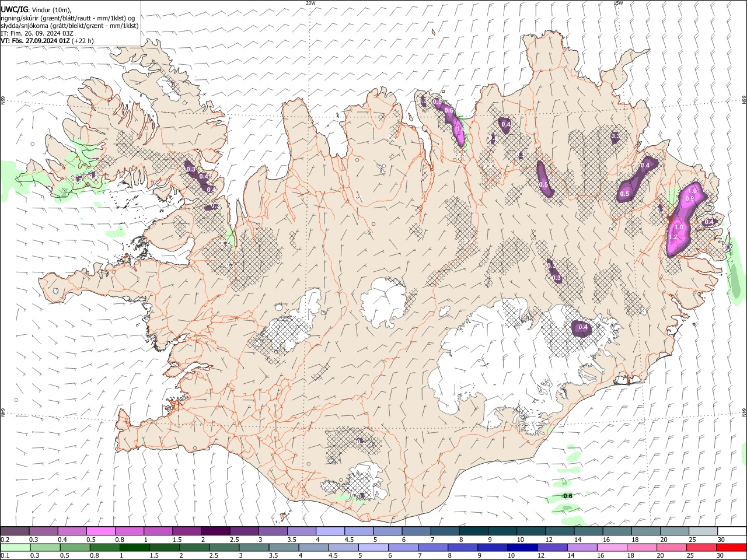Pick the bright red swatch labelled 30
The height and width of the screenshot is (560, 747).
tap(731, 548)
